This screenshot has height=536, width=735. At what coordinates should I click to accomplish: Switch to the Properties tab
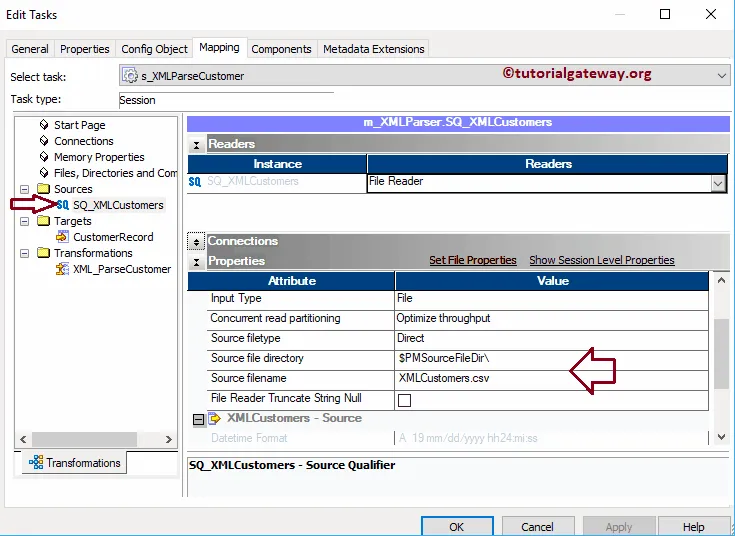[84, 49]
